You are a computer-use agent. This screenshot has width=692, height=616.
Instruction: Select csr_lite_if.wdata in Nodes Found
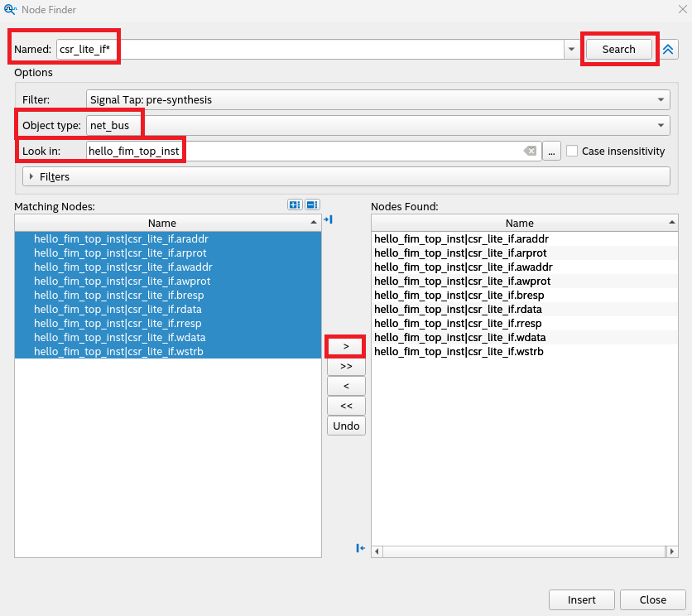(x=524, y=338)
